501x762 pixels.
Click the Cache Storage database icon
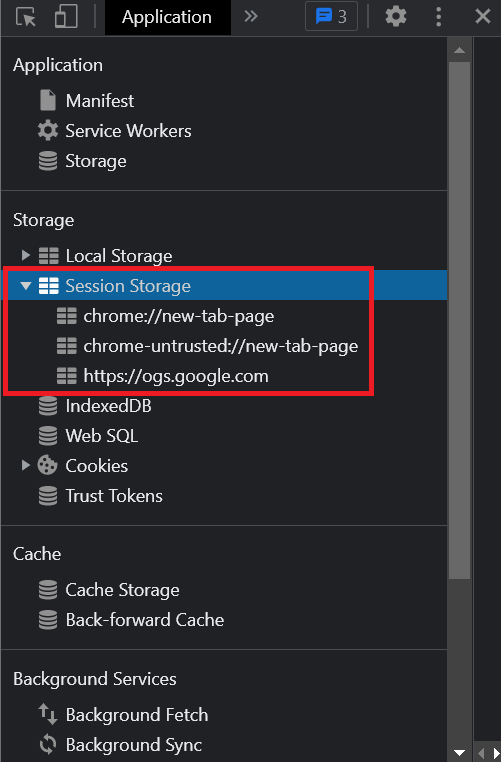[x=48, y=590]
